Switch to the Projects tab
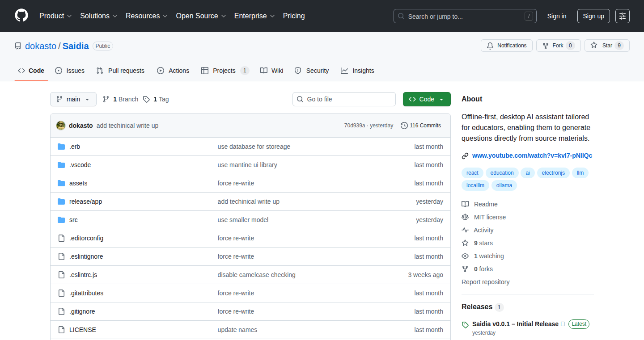This screenshot has height=340, width=644. 225,71
